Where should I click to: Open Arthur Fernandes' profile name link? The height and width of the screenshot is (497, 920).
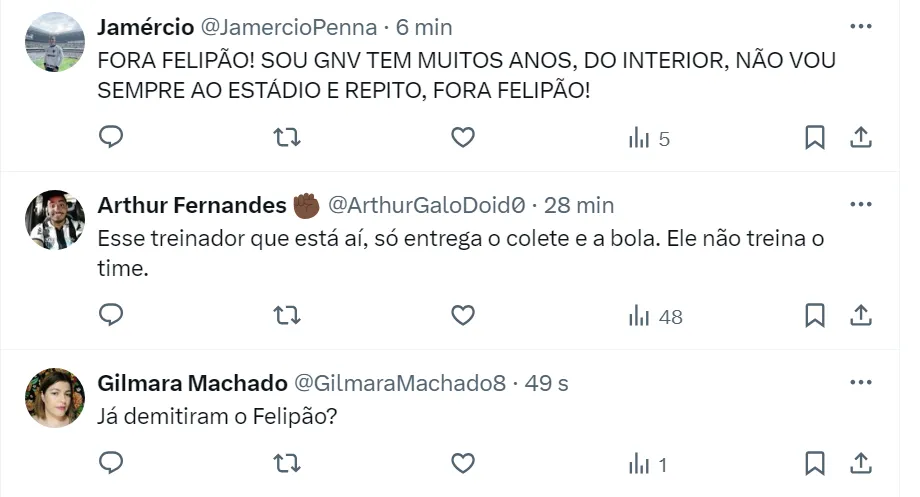pyautogui.click(x=192, y=205)
